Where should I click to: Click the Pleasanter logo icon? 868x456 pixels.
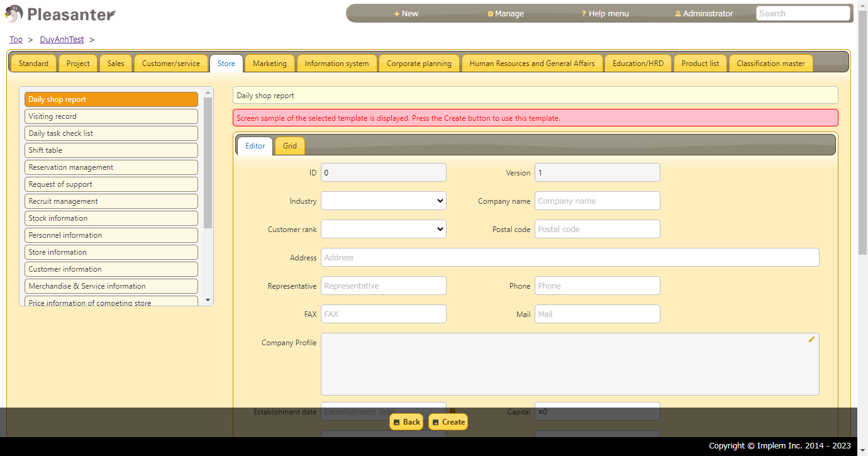14,14
